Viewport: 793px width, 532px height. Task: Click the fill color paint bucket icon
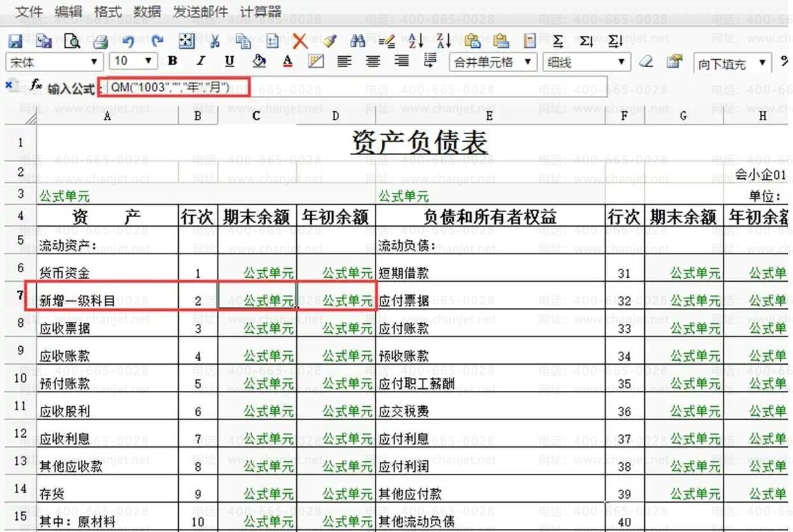click(x=259, y=61)
